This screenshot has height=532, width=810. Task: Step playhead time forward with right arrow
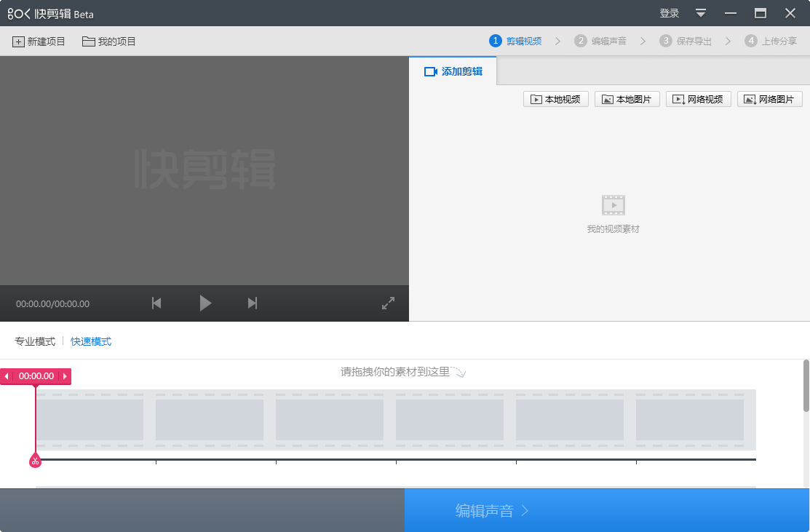click(65, 376)
